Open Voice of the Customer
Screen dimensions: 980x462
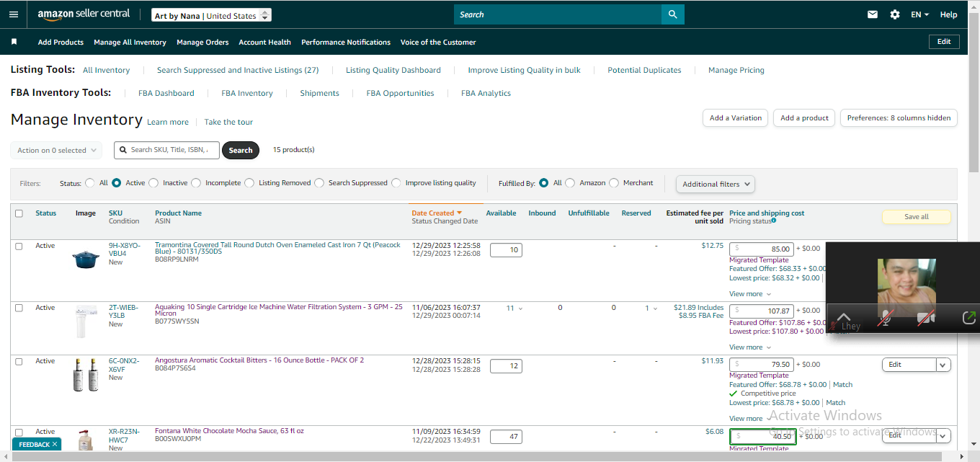tap(438, 43)
